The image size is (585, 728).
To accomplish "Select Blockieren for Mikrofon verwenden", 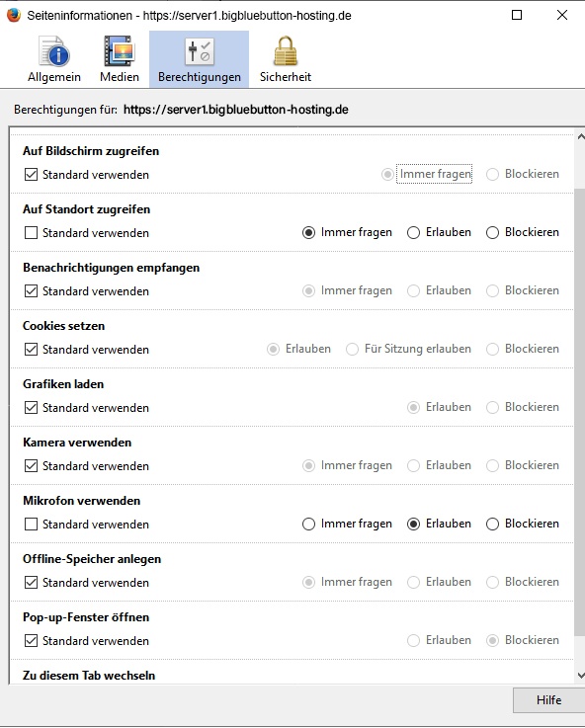I will [x=492, y=525].
